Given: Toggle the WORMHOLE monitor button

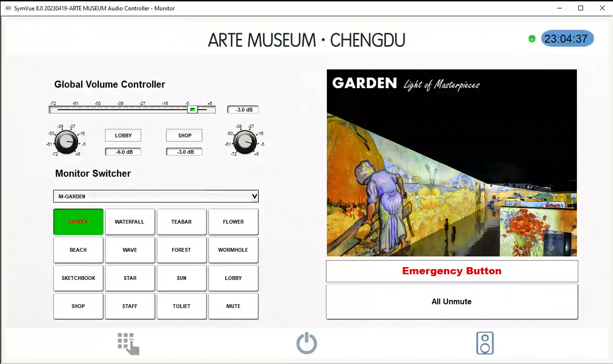Looking at the screenshot, I should pyautogui.click(x=233, y=250).
